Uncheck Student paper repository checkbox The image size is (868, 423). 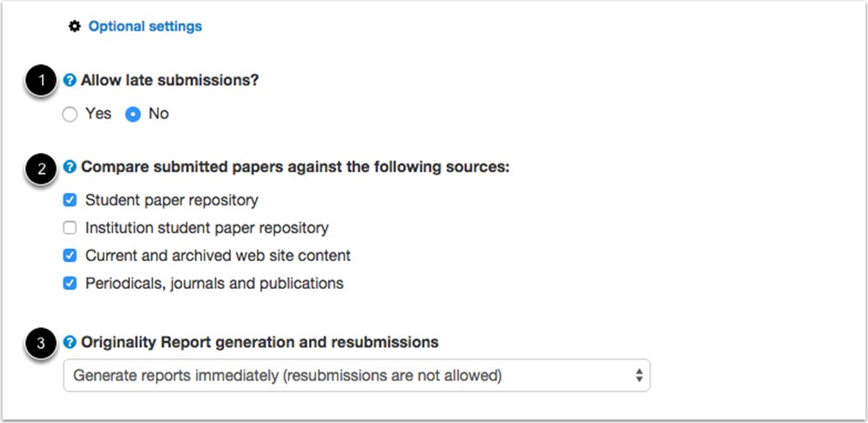pos(70,200)
